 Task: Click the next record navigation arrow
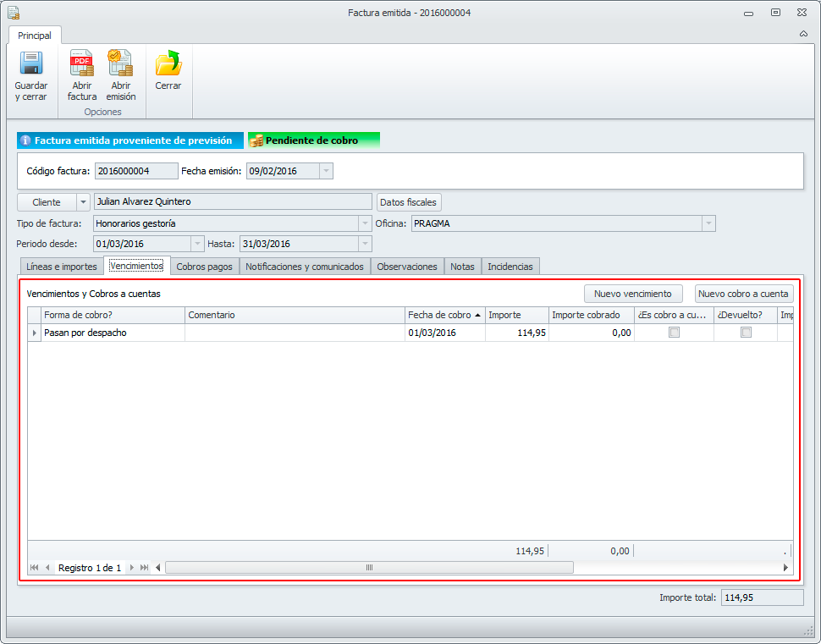pos(131,568)
